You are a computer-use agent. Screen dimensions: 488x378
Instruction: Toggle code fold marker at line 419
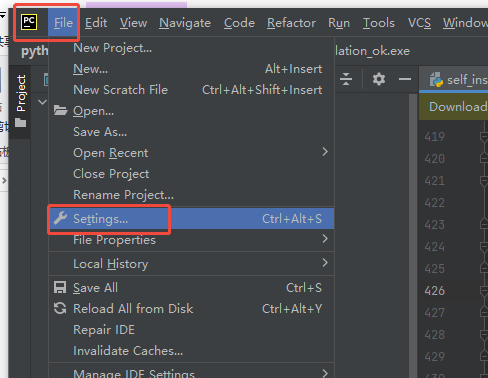[484, 137]
